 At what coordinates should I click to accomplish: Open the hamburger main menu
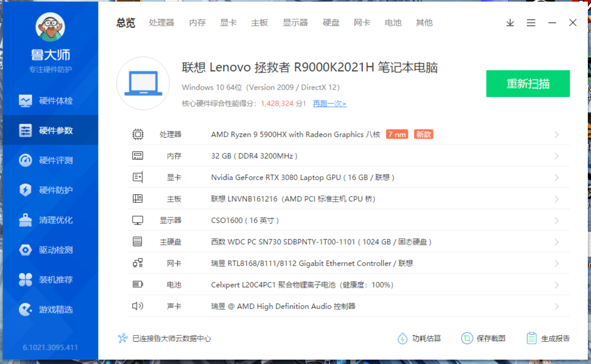point(531,23)
